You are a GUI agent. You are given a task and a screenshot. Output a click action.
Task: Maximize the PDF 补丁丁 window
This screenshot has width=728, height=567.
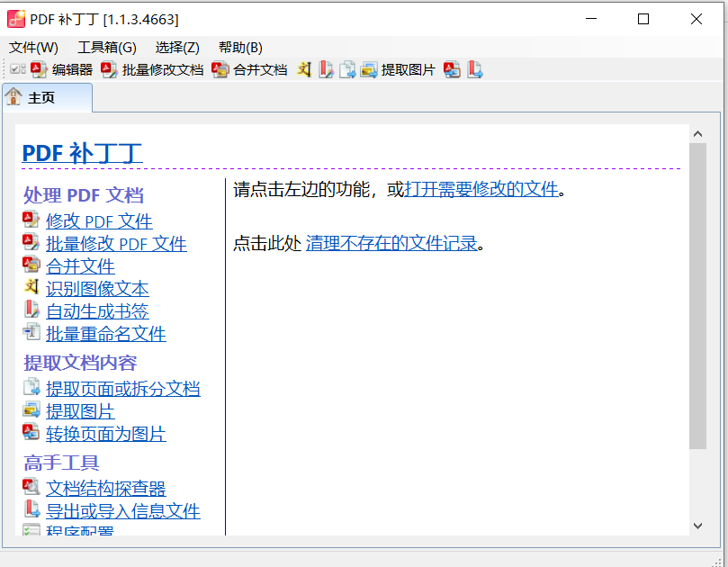pyautogui.click(x=643, y=19)
